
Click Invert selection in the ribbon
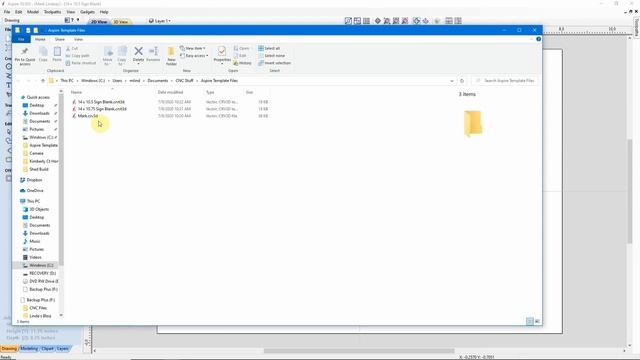point(274,63)
